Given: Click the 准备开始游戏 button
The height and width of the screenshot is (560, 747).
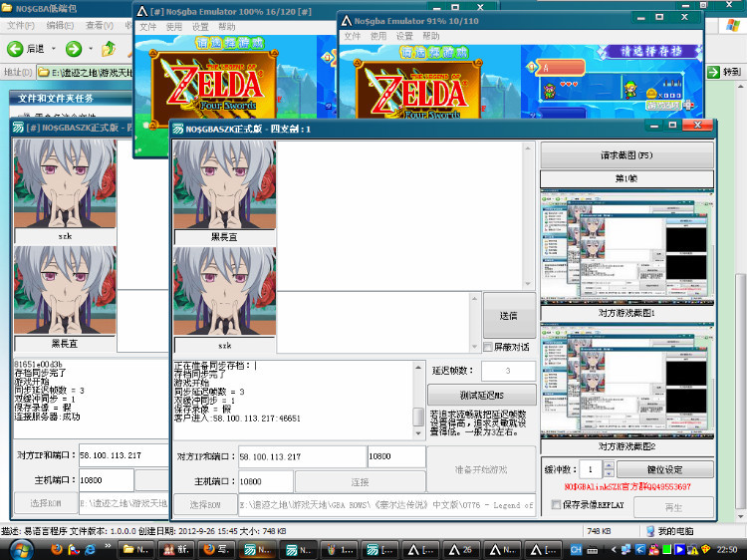Looking at the screenshot, I should [x=481, y=469].
